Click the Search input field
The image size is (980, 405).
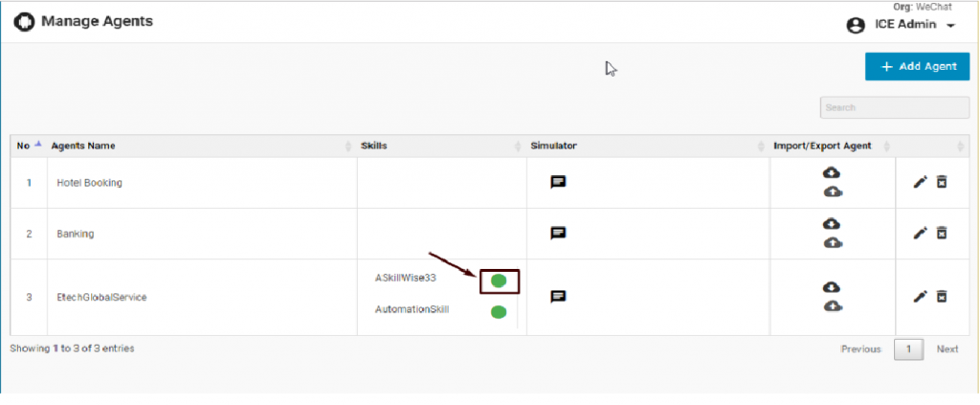pyautogui.click(x=894, y=107)
